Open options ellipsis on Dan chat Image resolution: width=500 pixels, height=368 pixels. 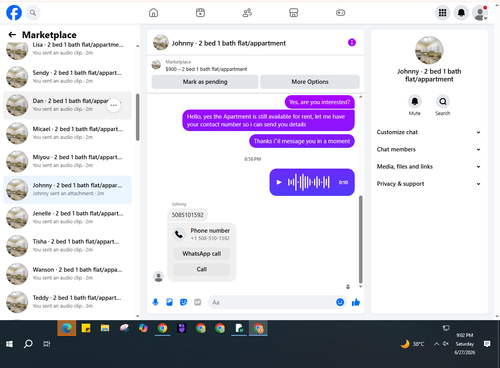click(114, 105)
